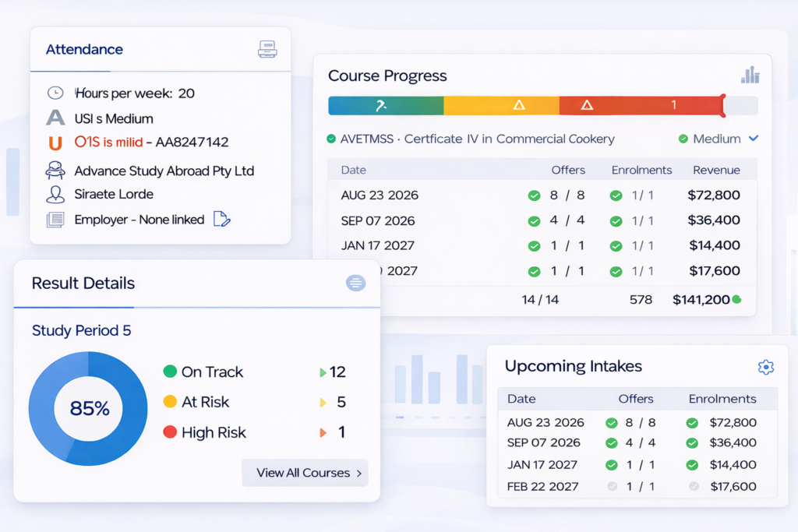798x532 pixels.
Task: Click the agent icon beside Advance Study Abroad
Action: tap(55, 171)
